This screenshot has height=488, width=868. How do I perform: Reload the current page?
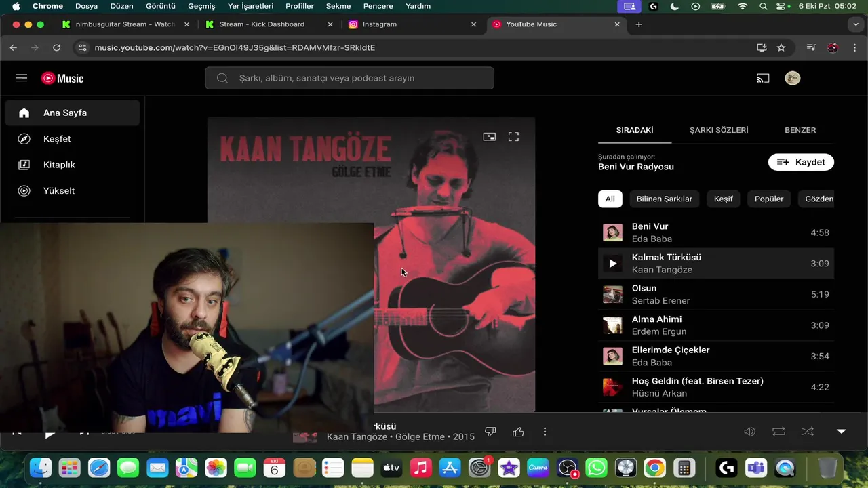coord(56,47)
